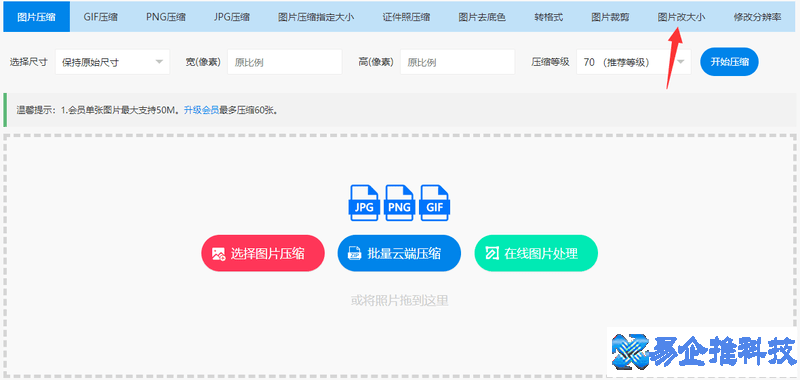Switch to the GIF压缩 tab
Viewport: 800px width, 380px height.
point(101,17)
